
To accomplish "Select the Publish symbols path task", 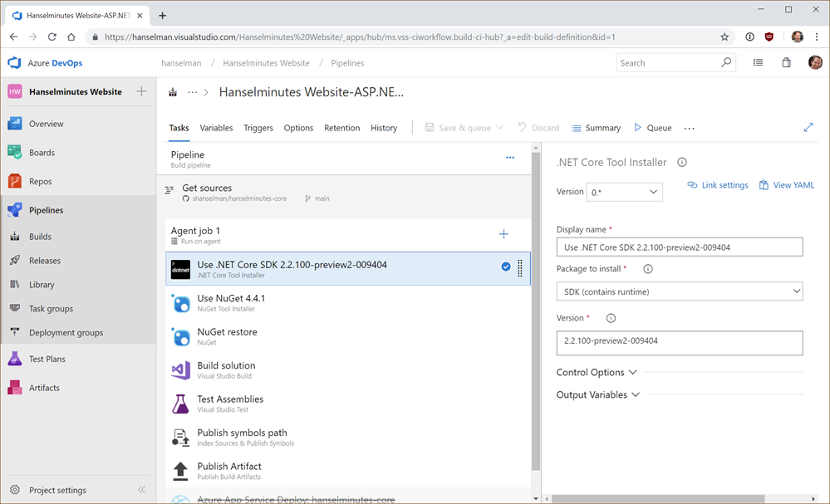I will (348, 438).
